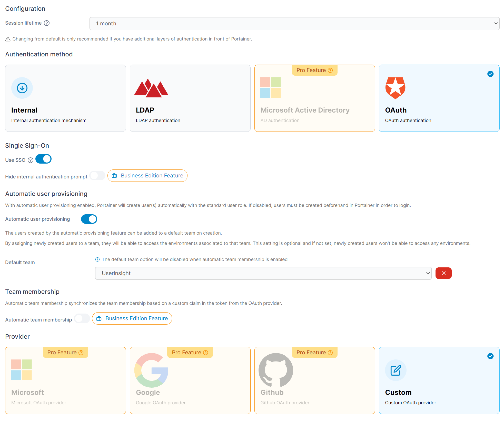Image resolution: width=504 pixels, height=422 pixels.
Task: Turn off Automatic user provisioning switch
Action: point(89,219)
